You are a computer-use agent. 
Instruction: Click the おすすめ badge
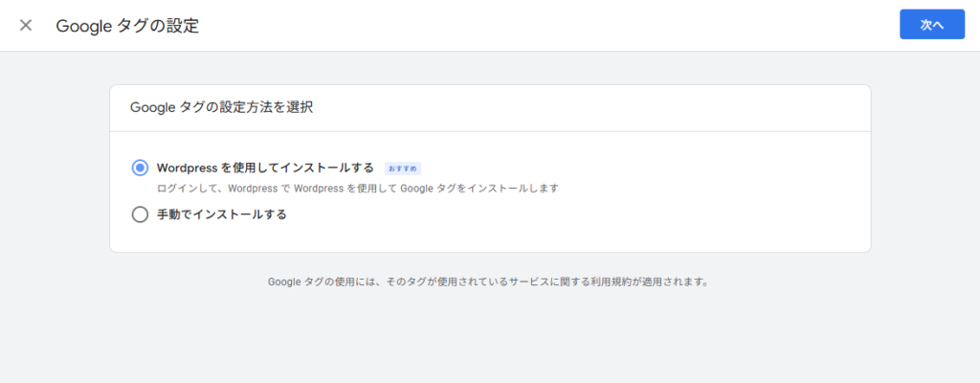[x=403, y=169]
